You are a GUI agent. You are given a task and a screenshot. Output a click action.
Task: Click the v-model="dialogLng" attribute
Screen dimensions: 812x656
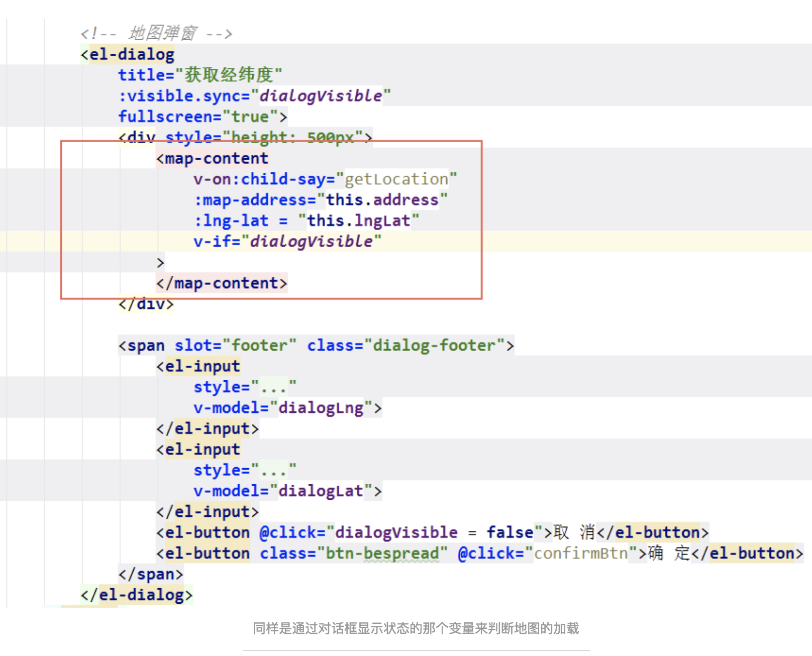tap(283, 408)
